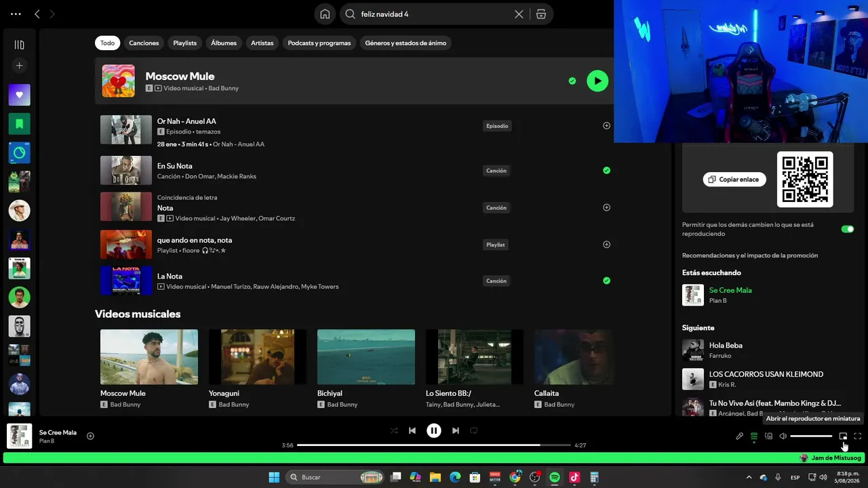Open Jam de Mistusog bar

pos(434,458)
